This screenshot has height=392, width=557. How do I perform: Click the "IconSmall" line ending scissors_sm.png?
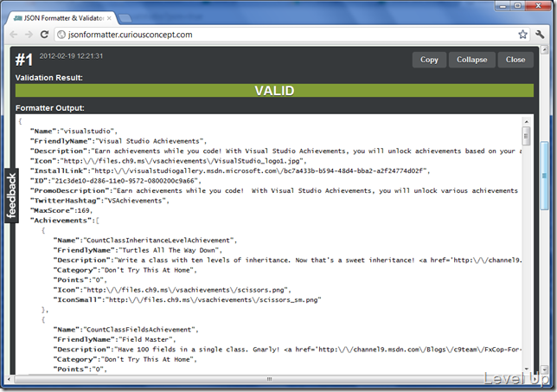click(x=187, y=300)
